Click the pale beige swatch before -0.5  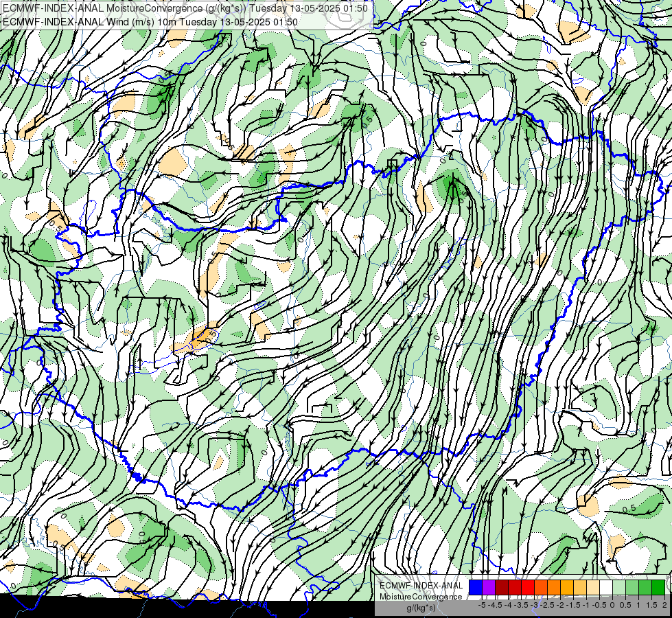[x=592, y=587]
